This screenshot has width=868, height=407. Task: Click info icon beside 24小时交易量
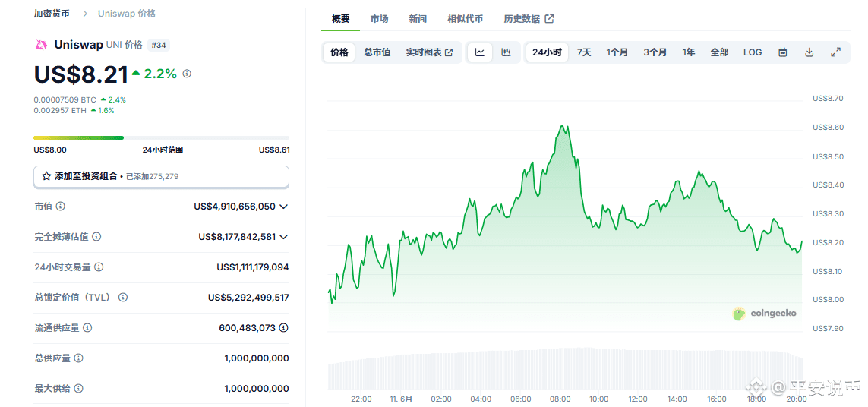(x=99, y=267)
